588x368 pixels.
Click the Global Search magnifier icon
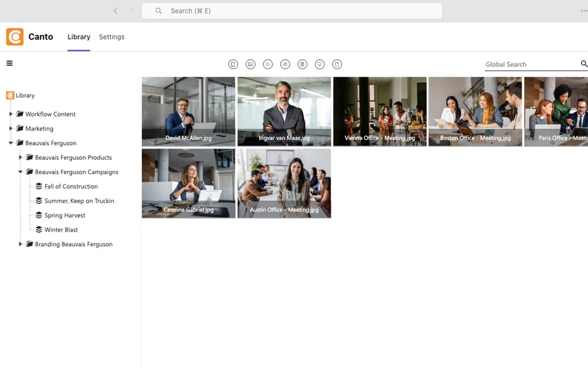pos(584,64)
